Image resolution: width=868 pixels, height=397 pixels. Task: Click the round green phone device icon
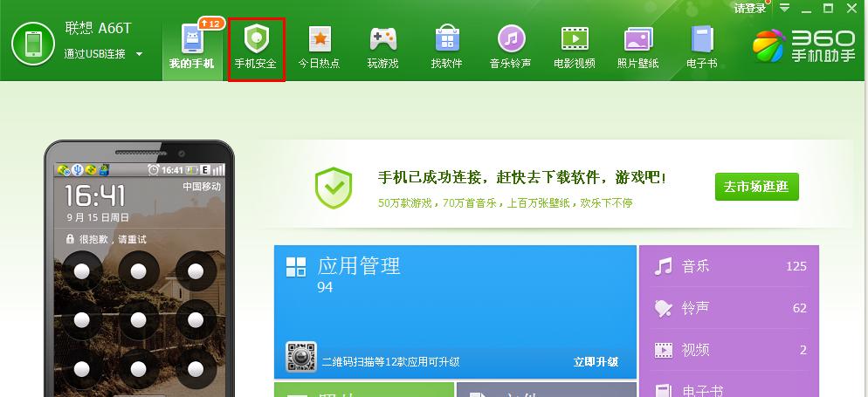[33, 44]
